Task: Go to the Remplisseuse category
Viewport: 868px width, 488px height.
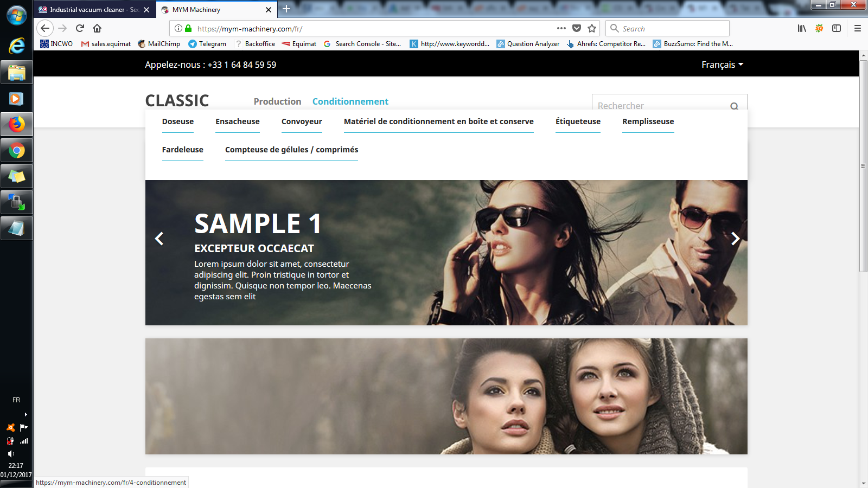Action: tap(648, 121)
